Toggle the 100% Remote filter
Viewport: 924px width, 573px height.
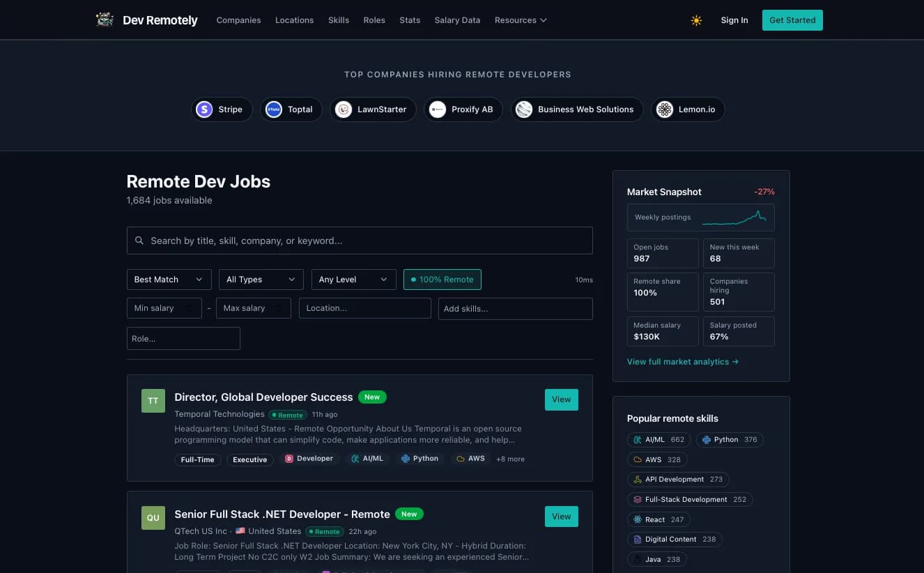(442, 280)
